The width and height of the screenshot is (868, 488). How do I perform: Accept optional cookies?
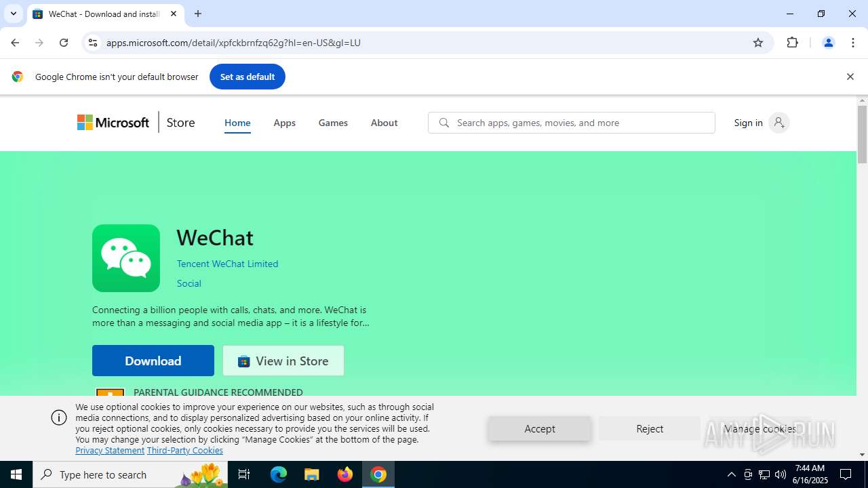point(540,428)
